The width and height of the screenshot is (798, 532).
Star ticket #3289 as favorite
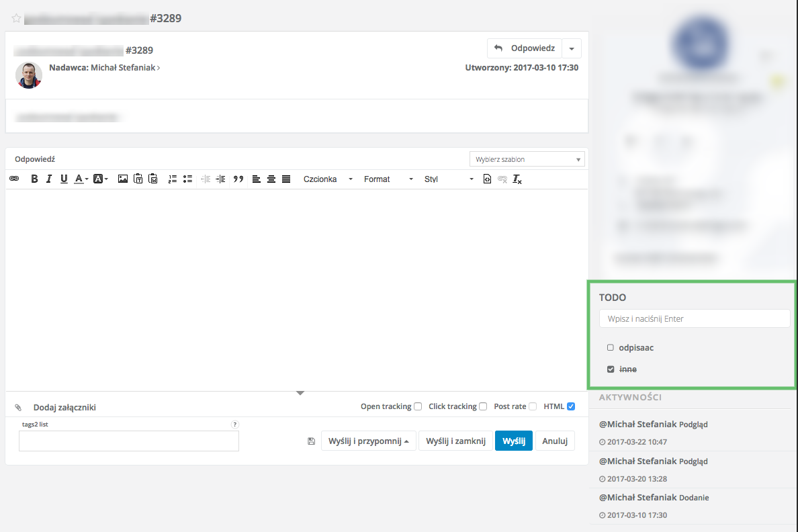pos(16,18)
